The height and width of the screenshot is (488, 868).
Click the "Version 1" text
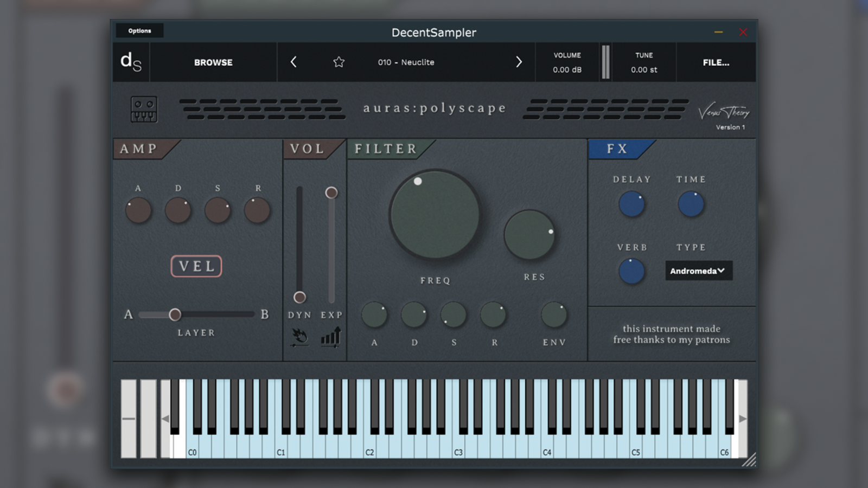point(730,127)
